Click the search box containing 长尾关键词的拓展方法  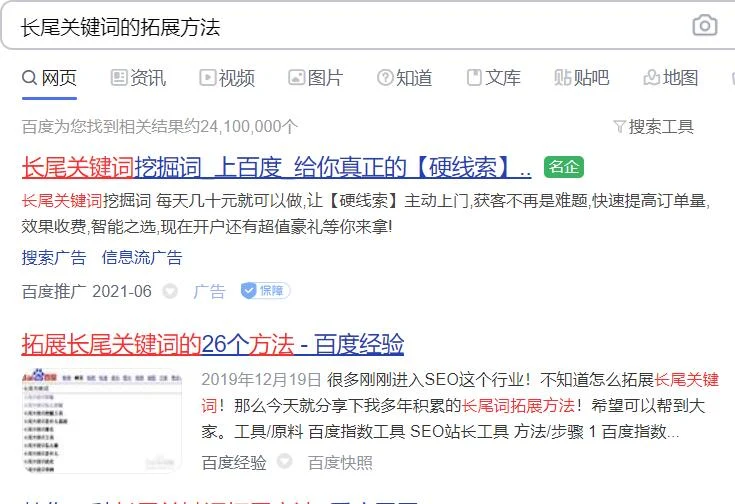tap(368, 26)
